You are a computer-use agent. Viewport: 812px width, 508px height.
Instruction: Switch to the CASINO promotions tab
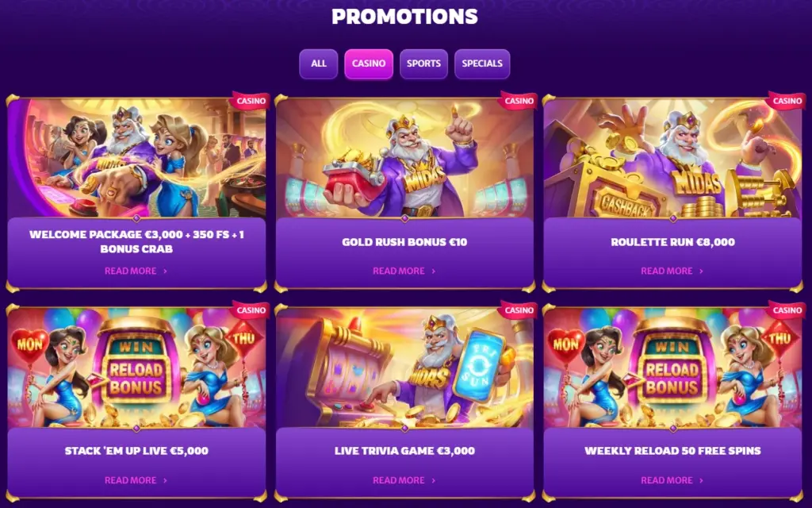[369, 63]
